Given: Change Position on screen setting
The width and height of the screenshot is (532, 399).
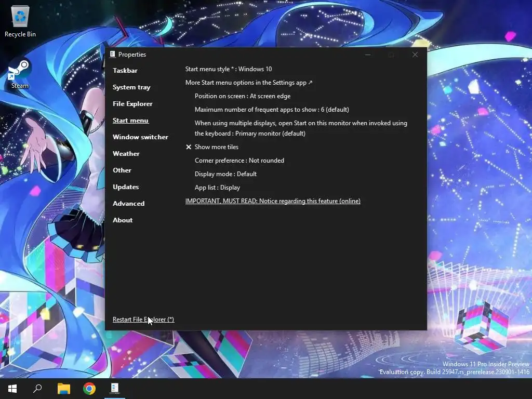Looking at the screenshot, I should [243, 96].
